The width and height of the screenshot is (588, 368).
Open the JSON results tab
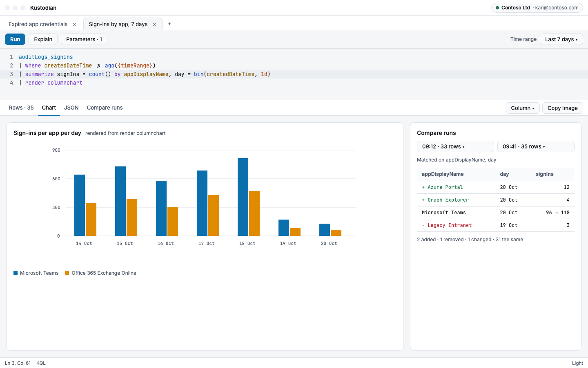pos(71,108)
